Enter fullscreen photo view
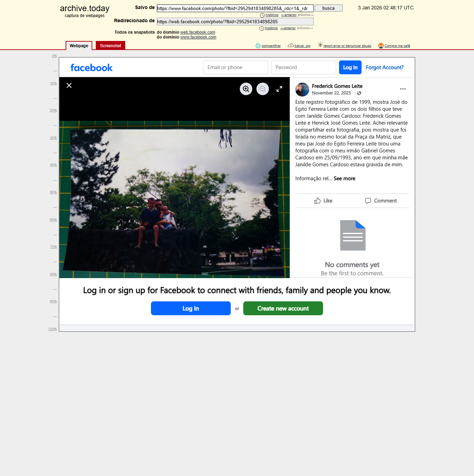Viewport: 474px width, 476px height. tap(279, 89)
